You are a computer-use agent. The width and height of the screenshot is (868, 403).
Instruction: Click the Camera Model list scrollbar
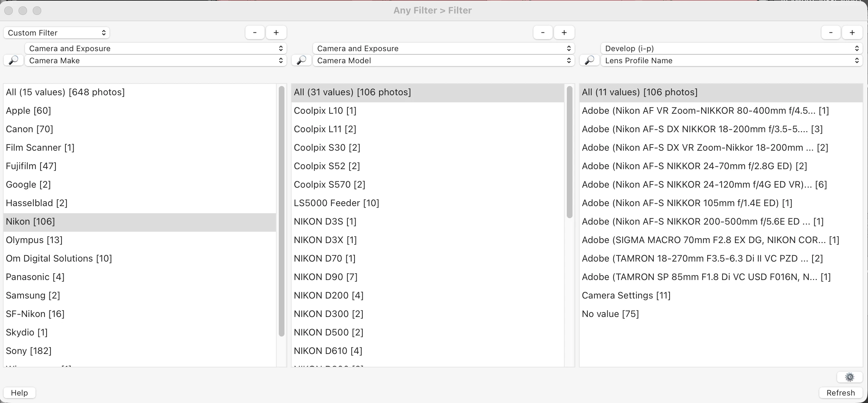(x=570, y=152)
